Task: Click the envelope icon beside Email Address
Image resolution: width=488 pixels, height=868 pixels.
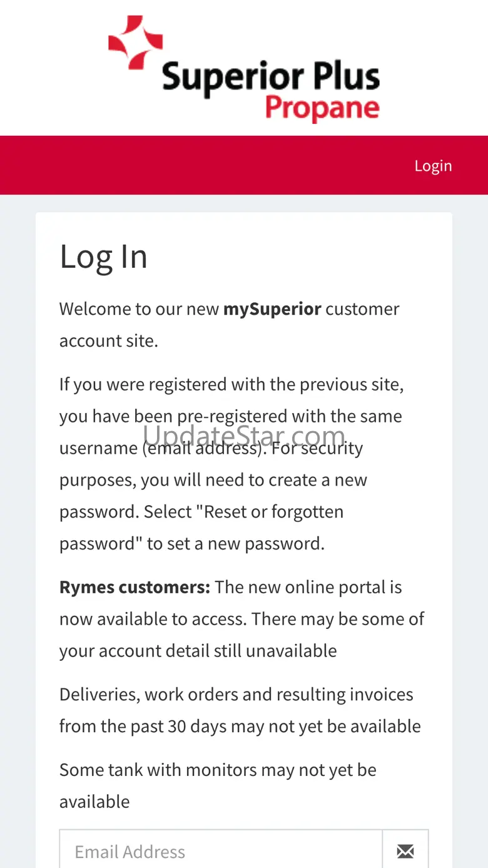Action: coord(405,850)
